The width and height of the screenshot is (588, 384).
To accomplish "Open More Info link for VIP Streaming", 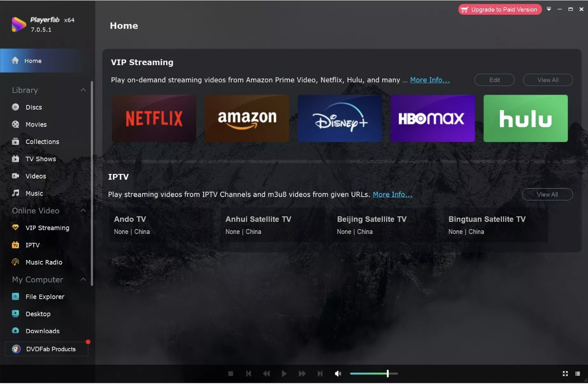I will pos(430,80).
